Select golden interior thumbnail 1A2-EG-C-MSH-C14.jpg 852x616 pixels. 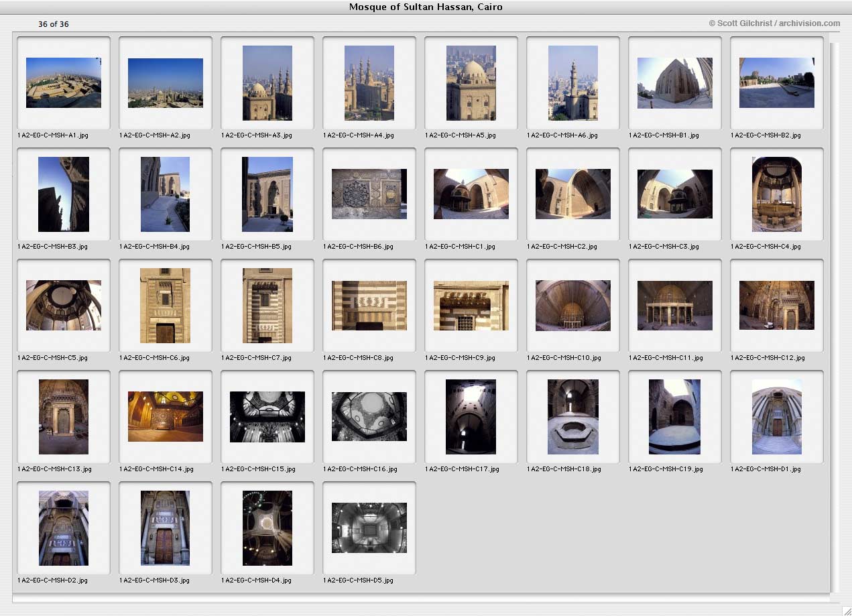[x=166, y=417]
